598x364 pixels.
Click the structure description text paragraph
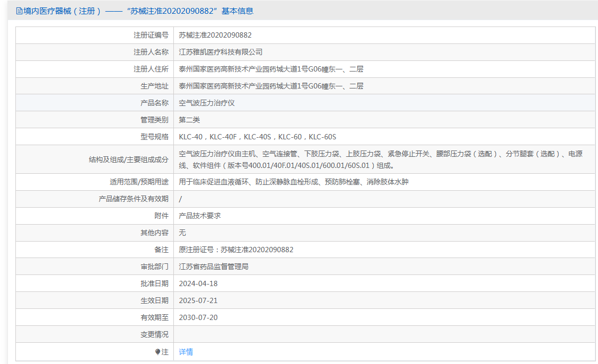click(x=381, y=159)
